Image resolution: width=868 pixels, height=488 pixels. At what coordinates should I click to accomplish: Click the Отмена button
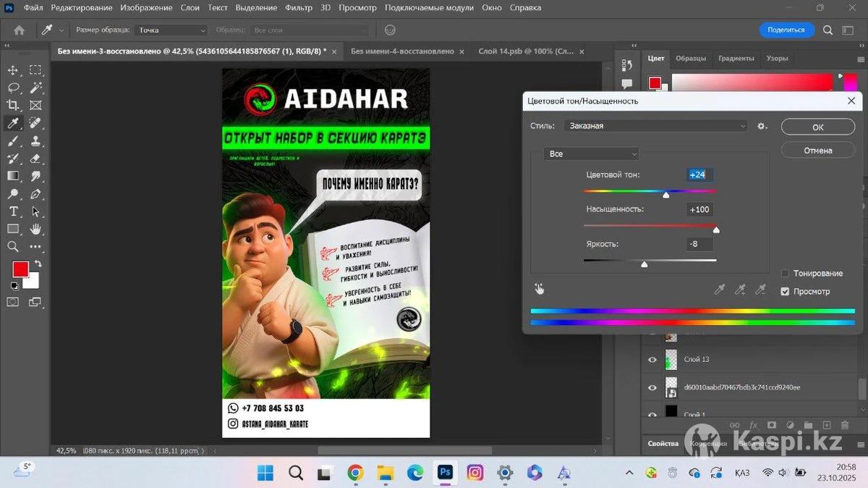[x=817, y=151]
